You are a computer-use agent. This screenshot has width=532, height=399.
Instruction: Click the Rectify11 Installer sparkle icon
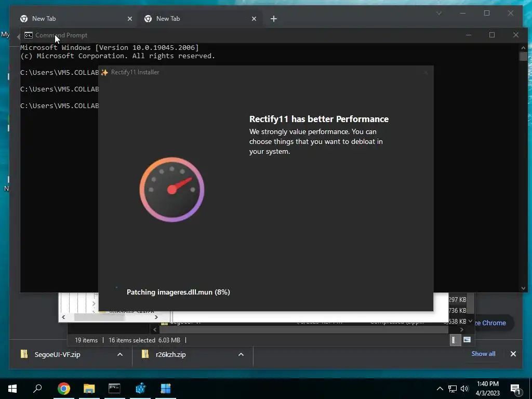104,72
